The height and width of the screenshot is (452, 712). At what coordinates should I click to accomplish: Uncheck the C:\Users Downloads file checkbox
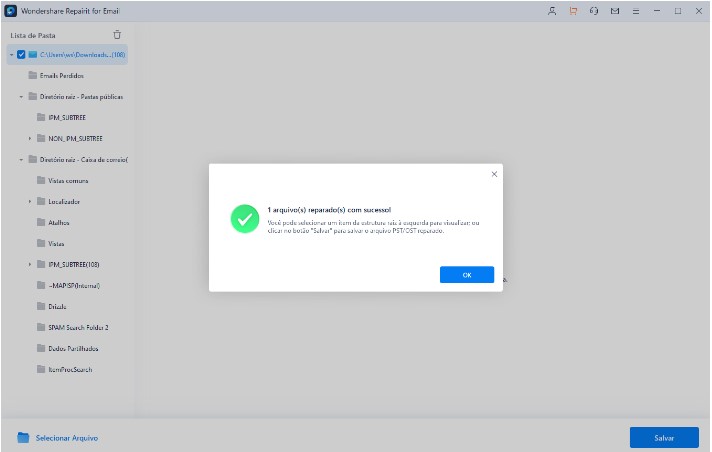(x=21, y=54)
